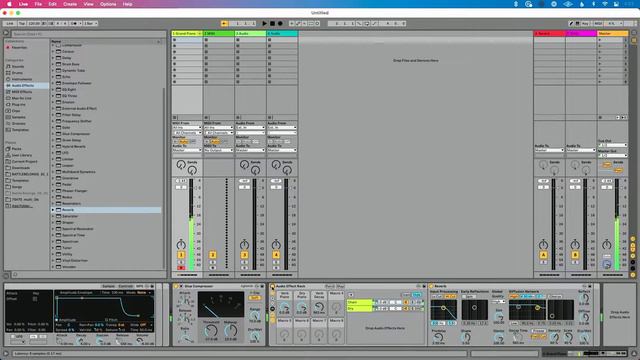This screenshot has height=360, width=640.
Task: Click Add Folder in Places
Action: [22, 206]
